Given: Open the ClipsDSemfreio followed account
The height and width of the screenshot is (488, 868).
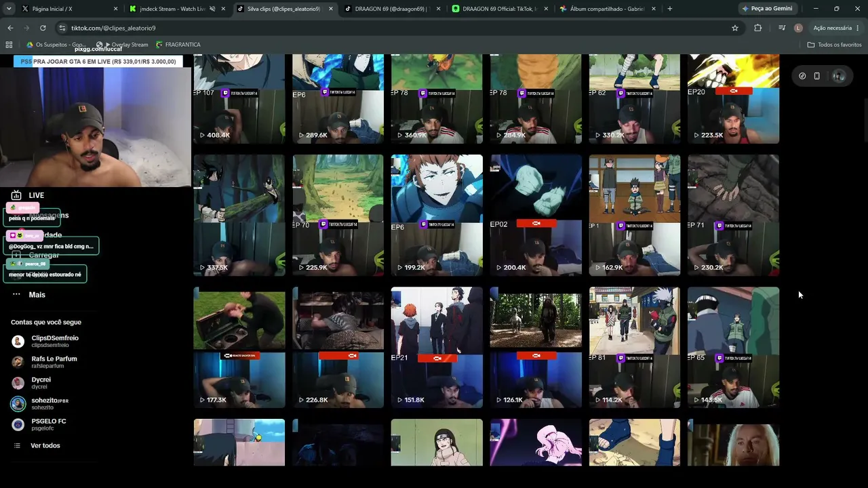Looking at the screenshot, I should pos(54,341).
